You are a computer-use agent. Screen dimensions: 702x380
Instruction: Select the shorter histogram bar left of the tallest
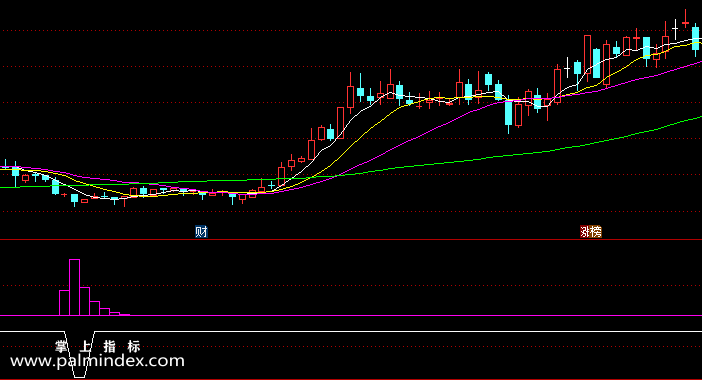(x=64, y=303)
